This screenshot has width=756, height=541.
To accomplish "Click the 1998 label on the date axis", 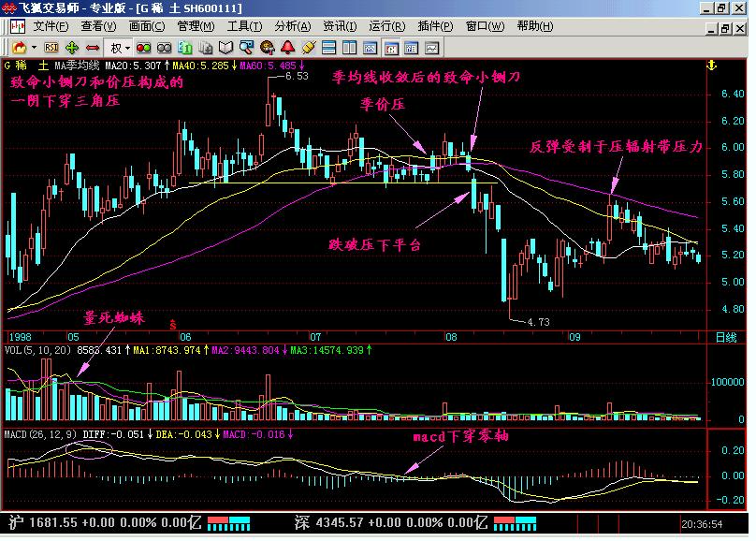I will tap(21, 337).
